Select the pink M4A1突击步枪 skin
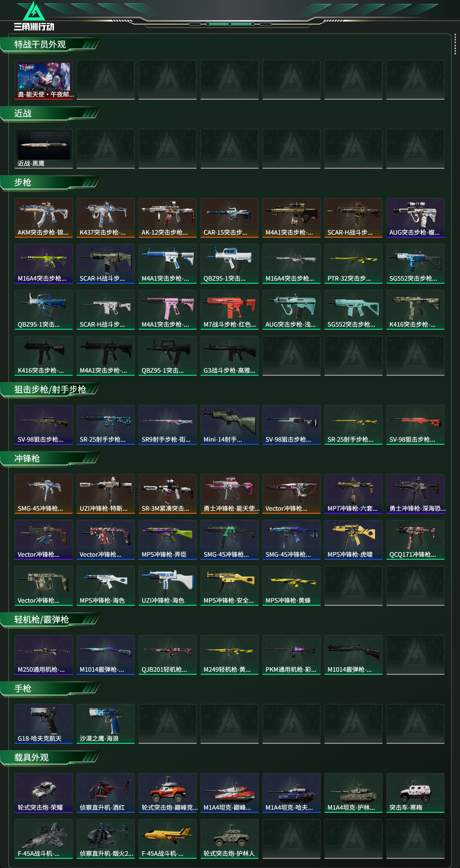This screenshot has height=868, width=460. pos(167,310)
